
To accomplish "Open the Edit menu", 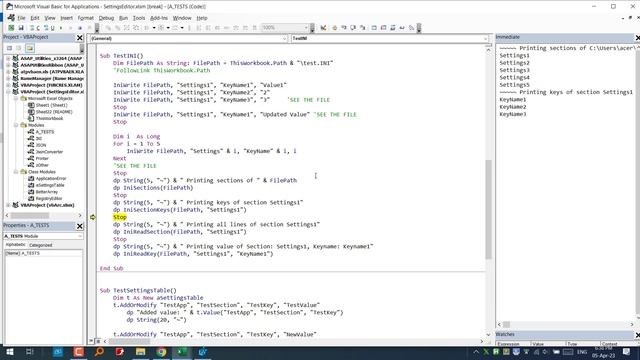I will pyautogui.click(x=35, y=18).
